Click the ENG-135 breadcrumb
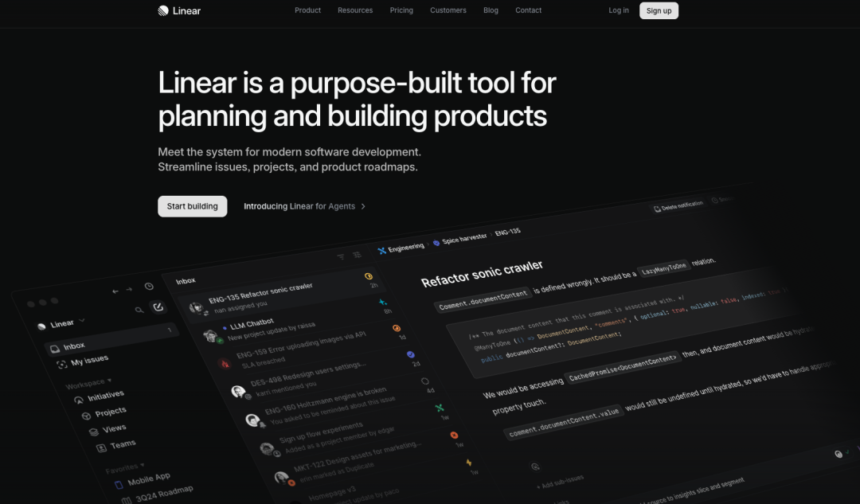The image size is (860, 504). pos(508,232)
